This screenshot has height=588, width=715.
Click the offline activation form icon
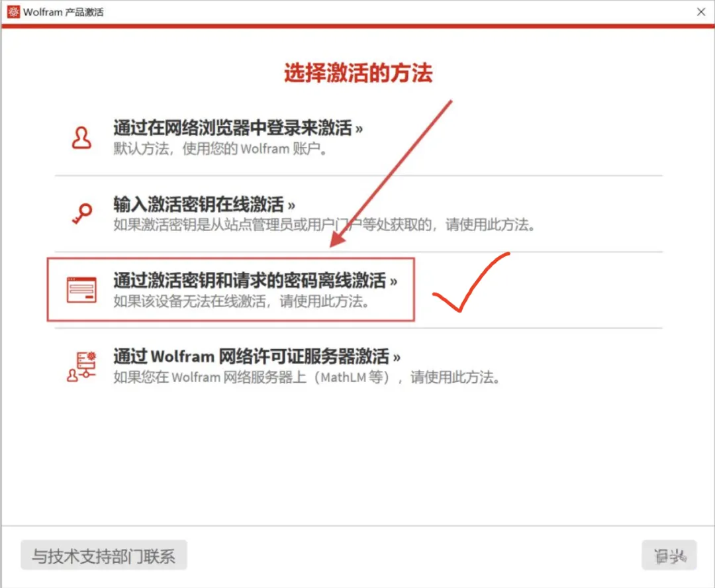[x=81, y=289]
